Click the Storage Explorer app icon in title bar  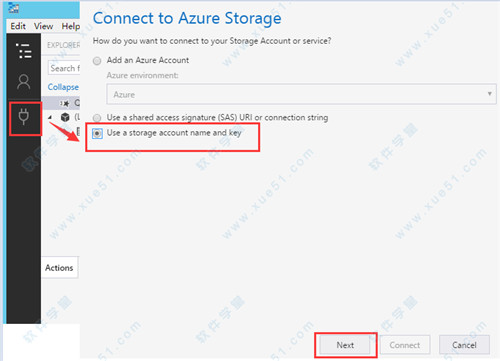click(13, 8)
